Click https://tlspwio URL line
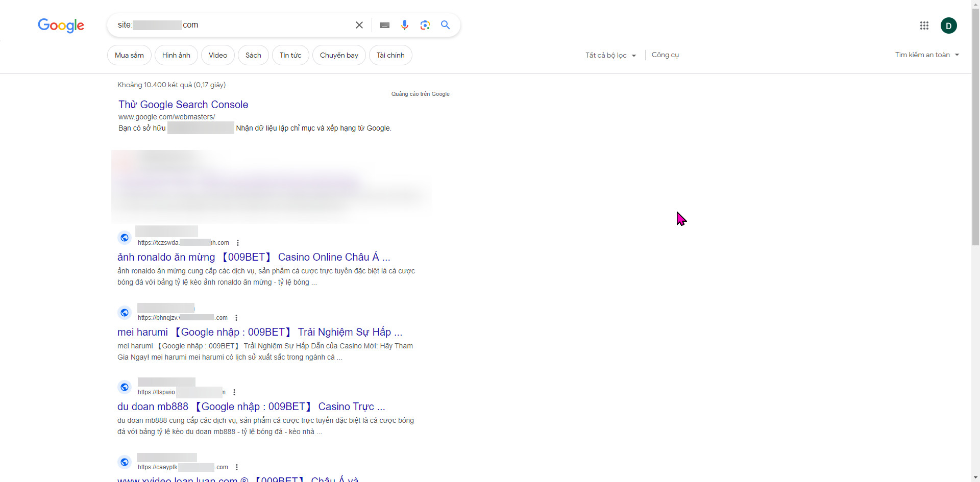This screenshot has height=482, width=980. click(182, 392)
